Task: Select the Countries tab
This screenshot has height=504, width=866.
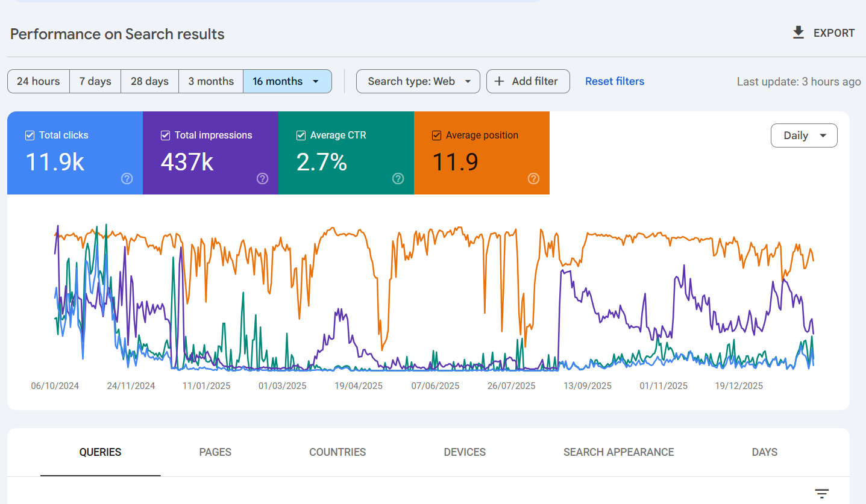Action: [337, 452]
